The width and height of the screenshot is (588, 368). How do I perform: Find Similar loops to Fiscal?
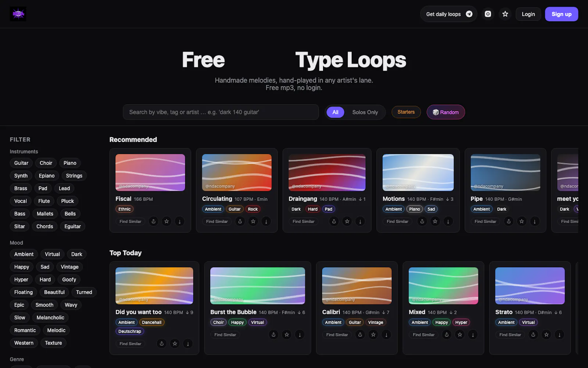(130, 222)
